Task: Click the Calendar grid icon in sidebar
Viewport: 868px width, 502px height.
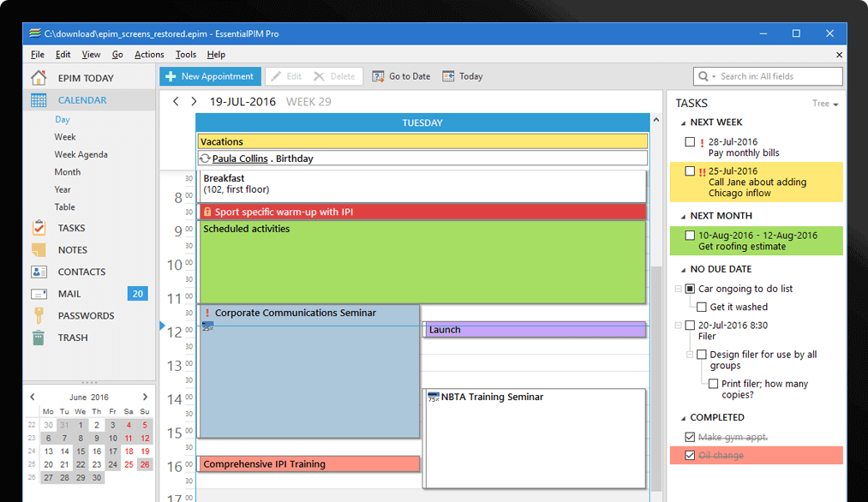Action: click(39, 100)
